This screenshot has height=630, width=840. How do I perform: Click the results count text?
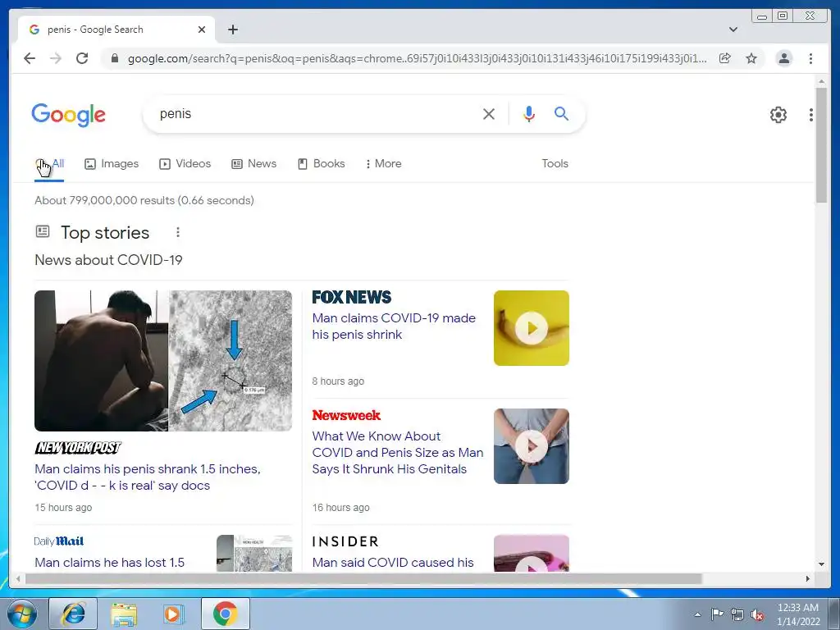click(x=144, y=200)
